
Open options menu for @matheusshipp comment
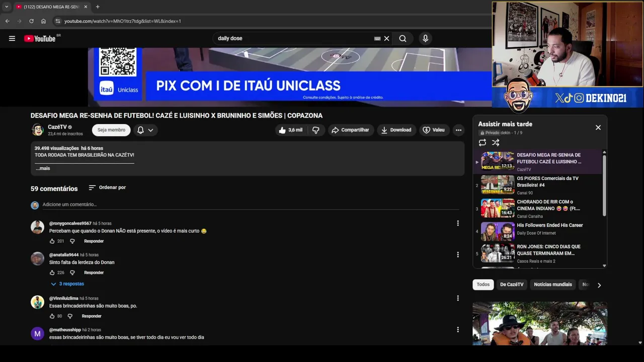(458, 330)
